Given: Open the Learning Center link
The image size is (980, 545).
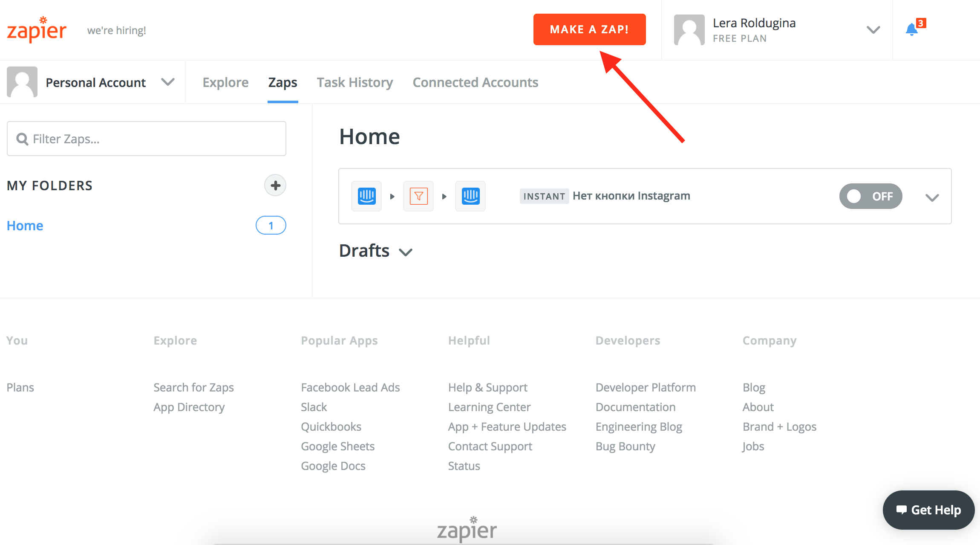Looking at the screenshot, I should pos(489,407).
